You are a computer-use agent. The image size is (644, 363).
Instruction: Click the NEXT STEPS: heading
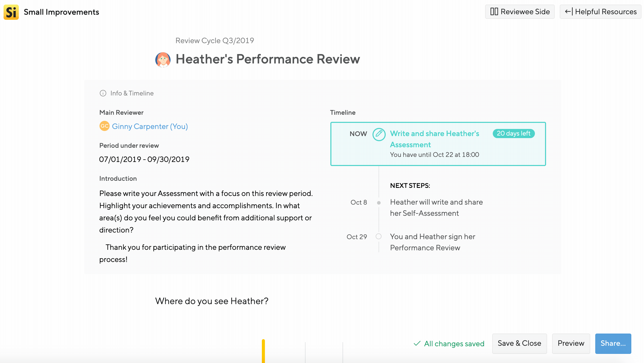(410, 186)
